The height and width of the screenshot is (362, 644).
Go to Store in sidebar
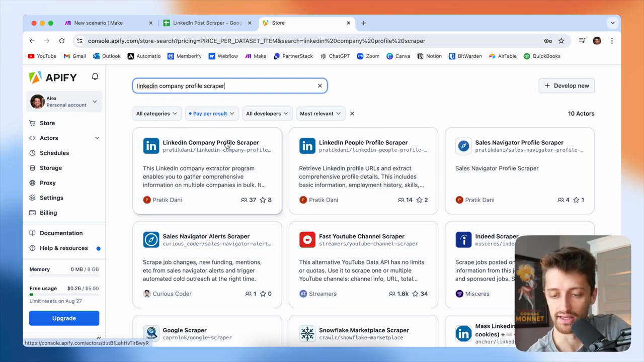click(x=47, y=123)
